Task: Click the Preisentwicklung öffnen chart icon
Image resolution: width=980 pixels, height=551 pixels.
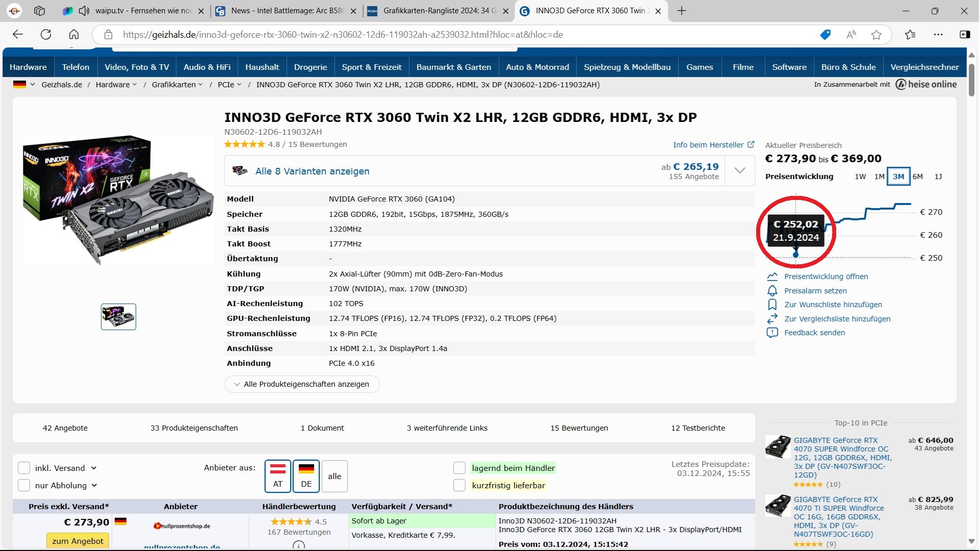Action: coord(773,277)
